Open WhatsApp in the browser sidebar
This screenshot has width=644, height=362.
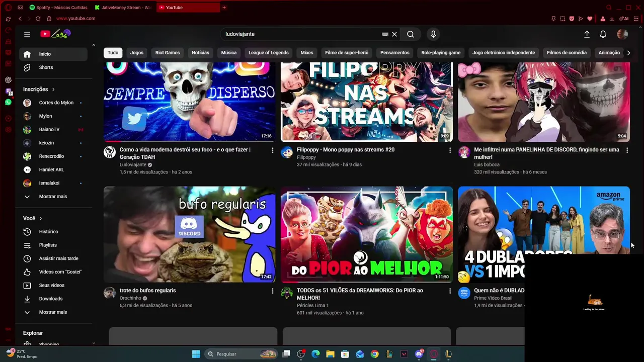tap(8, 102)
